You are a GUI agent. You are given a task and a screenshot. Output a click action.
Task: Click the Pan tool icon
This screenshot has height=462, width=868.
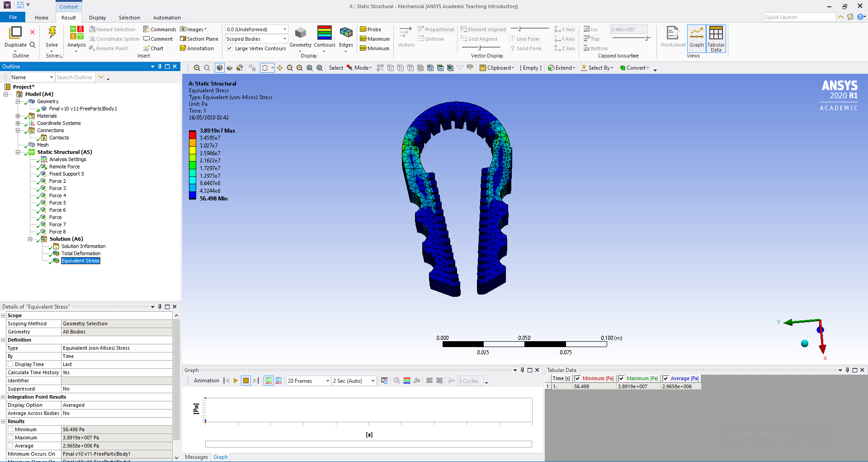[x=280, y=68]
